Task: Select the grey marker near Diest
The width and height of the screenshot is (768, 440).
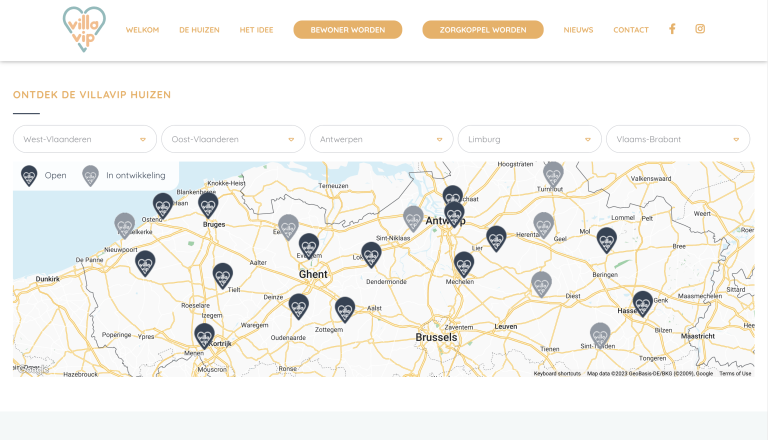Action: [x=541, y=285]
